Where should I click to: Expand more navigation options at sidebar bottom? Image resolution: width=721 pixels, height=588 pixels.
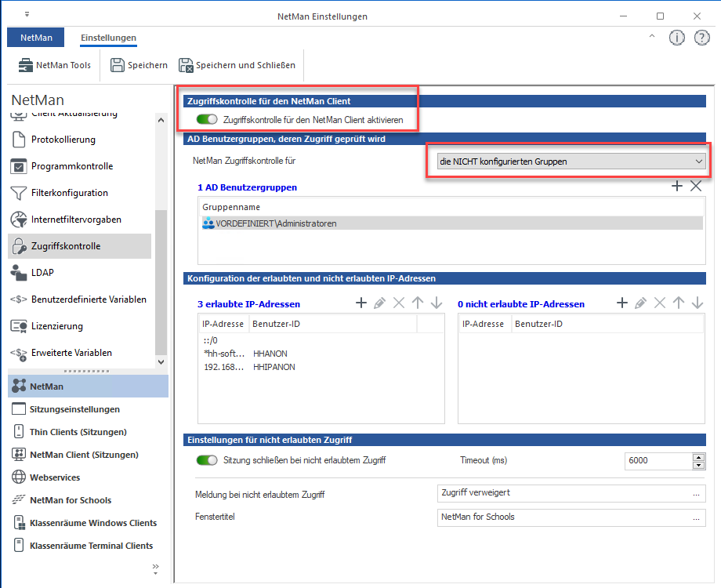coord(155,567)
